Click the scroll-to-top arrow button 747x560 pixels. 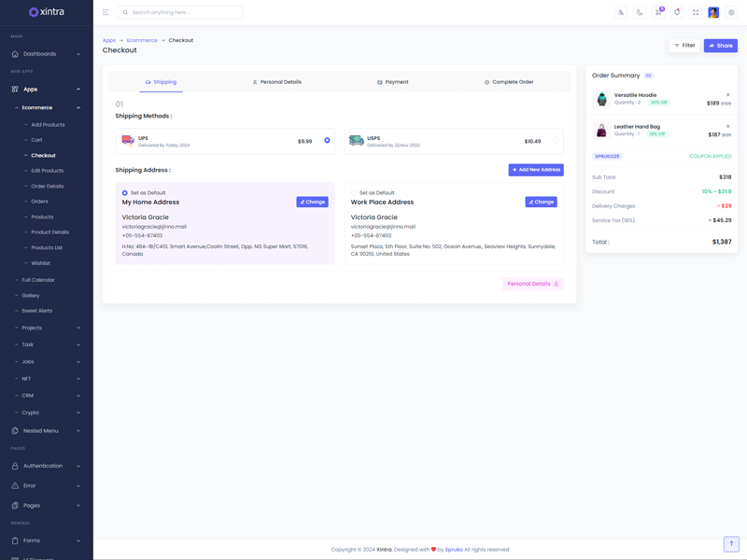pos(731,543)
